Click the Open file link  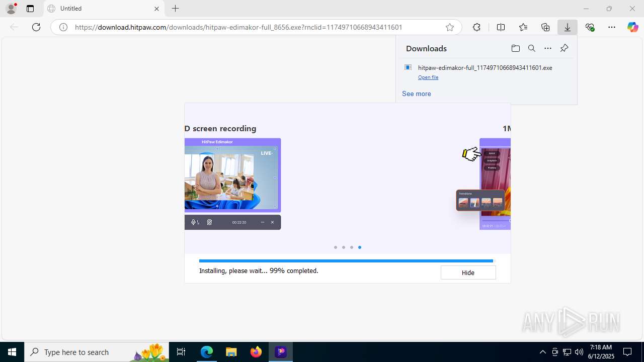tap(428, 77)
